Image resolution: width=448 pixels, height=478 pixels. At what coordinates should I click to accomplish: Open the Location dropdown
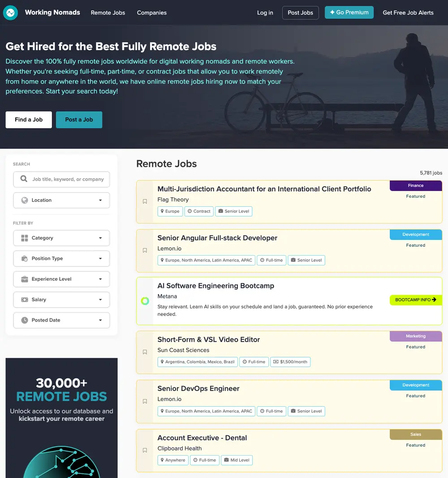click(61, 200)
